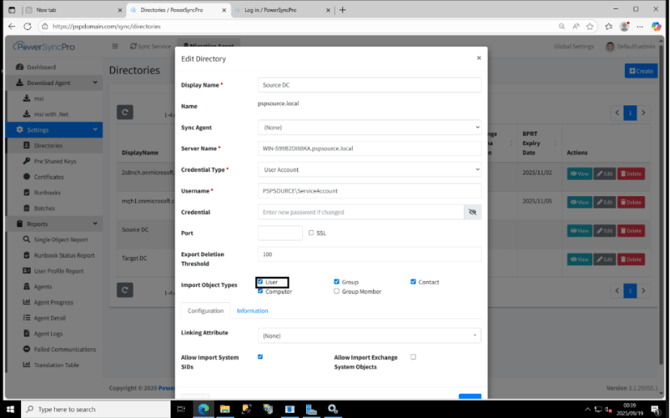The image size is (670, 418).
Task: Click the Credential password field
Action: click(x=361, y=212)
